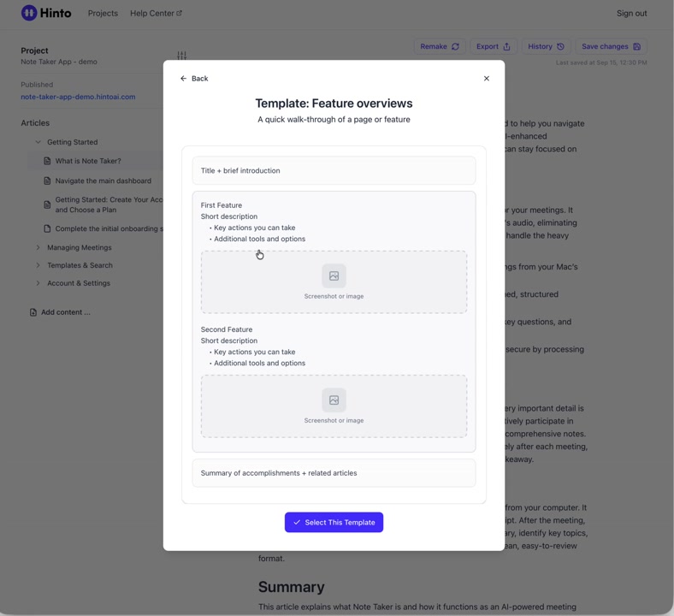Click the Add content file icon
The width and height of the screenshot is (674, 616).
click(x=33, y=312)
